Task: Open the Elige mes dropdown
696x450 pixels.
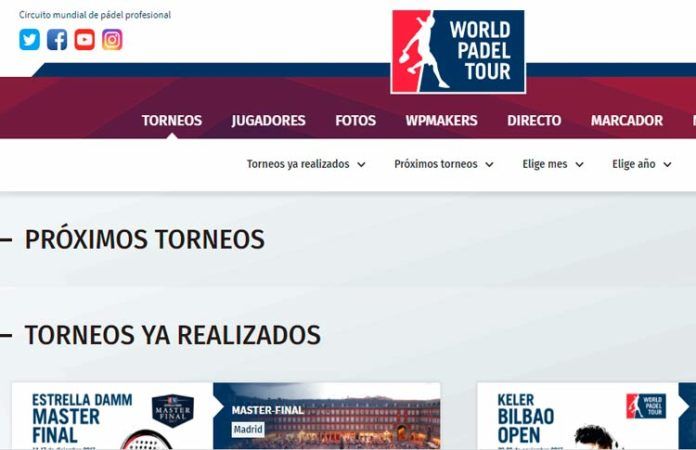Action: pyautogui.click(x=553, y=164)
